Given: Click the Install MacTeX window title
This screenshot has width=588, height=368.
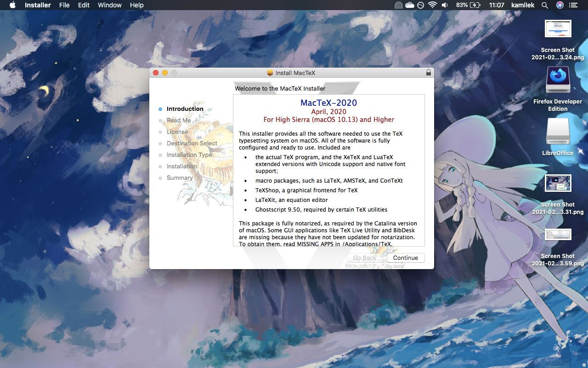Looking at the screenshot, I should pyautogui.click(x=295, y=73).
